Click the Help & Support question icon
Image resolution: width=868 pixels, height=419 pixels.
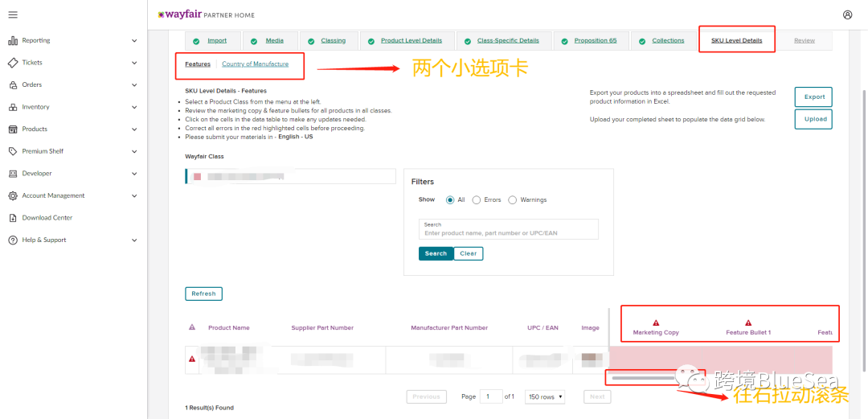click(x=13, y=240)
